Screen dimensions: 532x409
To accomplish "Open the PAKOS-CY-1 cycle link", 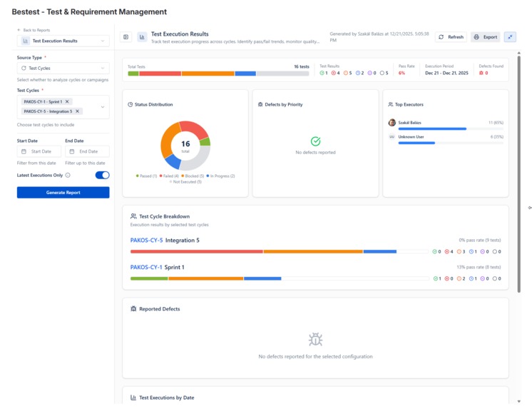I will click(146, 268).
